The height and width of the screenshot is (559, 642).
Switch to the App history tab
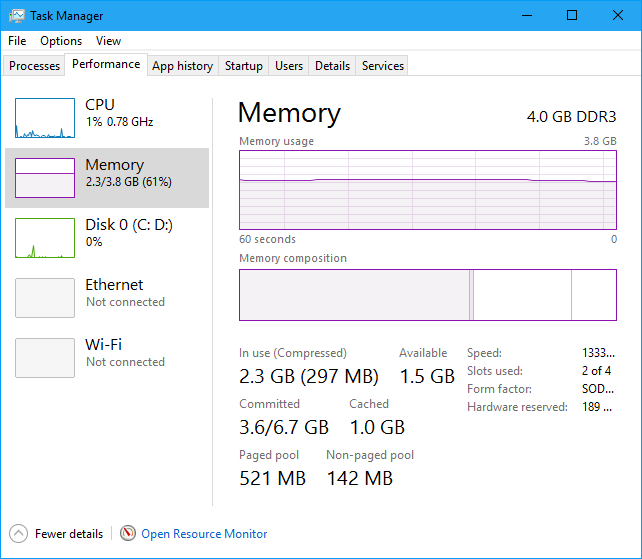coord(183,66)
